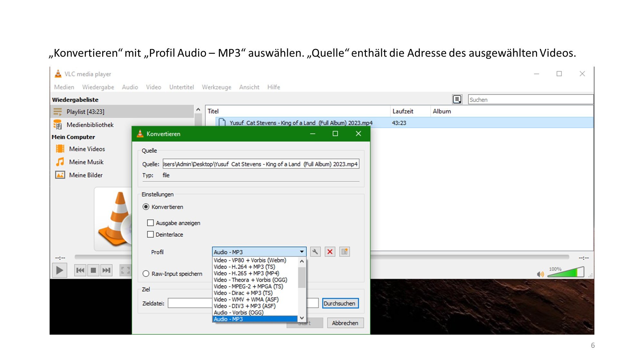
Task: Enable the Deinterlace checkbox
Action: 150,235
